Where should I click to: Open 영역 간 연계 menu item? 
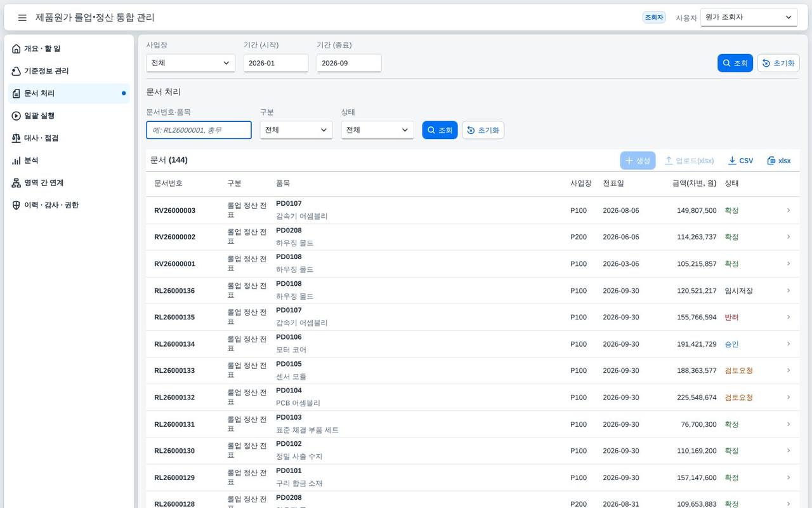69,183
